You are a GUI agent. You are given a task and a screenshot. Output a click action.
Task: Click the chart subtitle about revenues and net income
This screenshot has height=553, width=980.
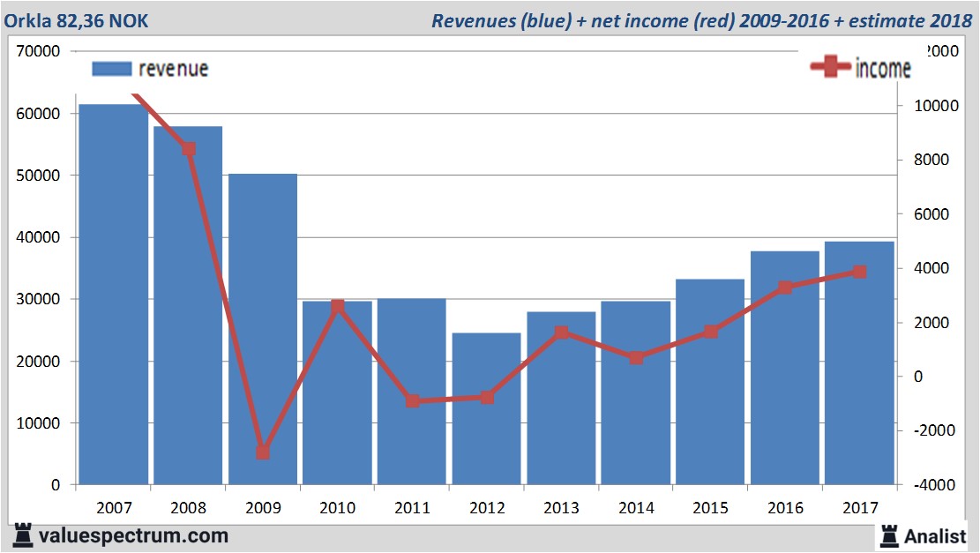coord(702,20)
